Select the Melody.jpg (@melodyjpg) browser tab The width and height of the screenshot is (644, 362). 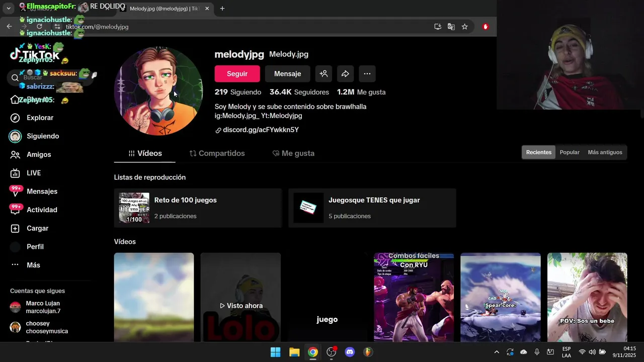[165, 9]
